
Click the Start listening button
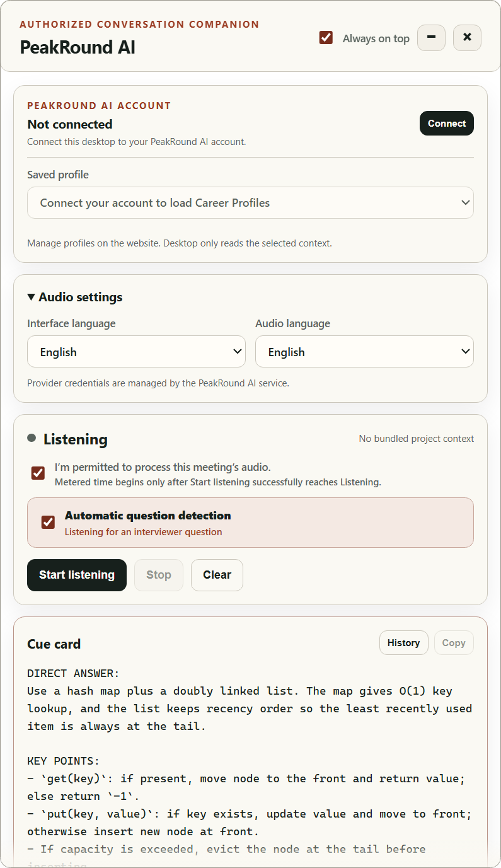point(77,575)
